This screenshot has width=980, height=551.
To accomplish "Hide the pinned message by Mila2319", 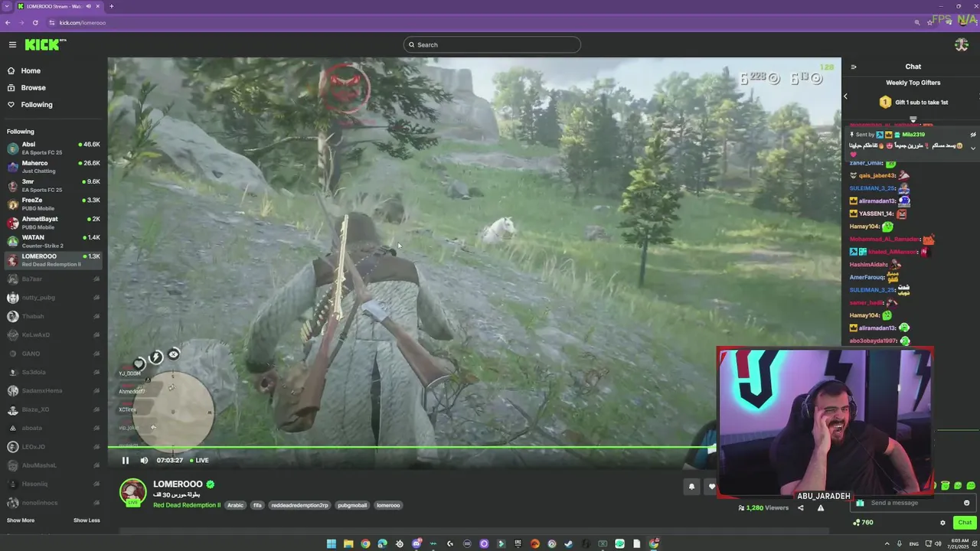I will 973,135.
